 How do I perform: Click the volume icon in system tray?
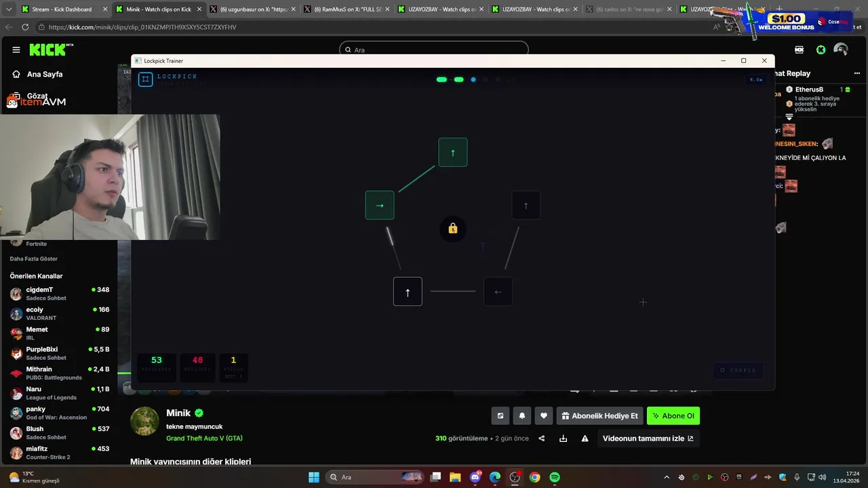(x=822, y=477)
